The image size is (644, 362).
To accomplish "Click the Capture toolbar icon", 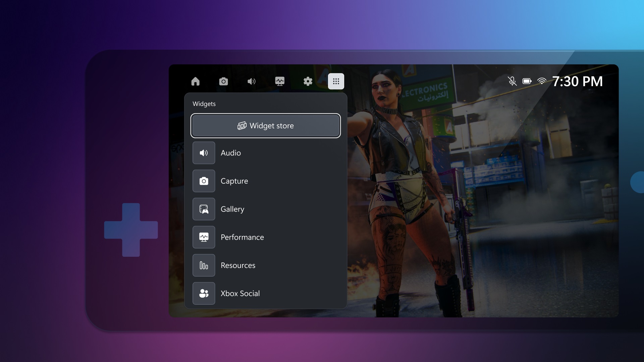I will [x=223, y=81].
